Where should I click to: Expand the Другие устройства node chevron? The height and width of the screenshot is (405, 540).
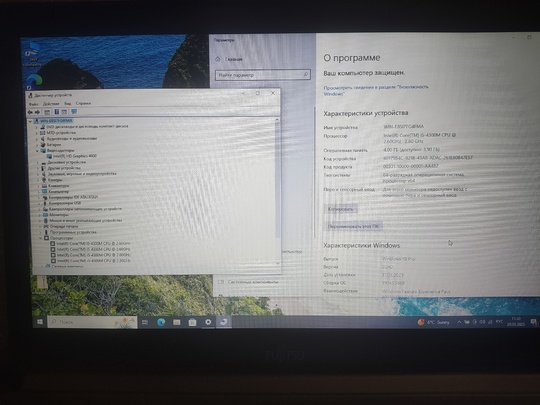tap(38, 168)
